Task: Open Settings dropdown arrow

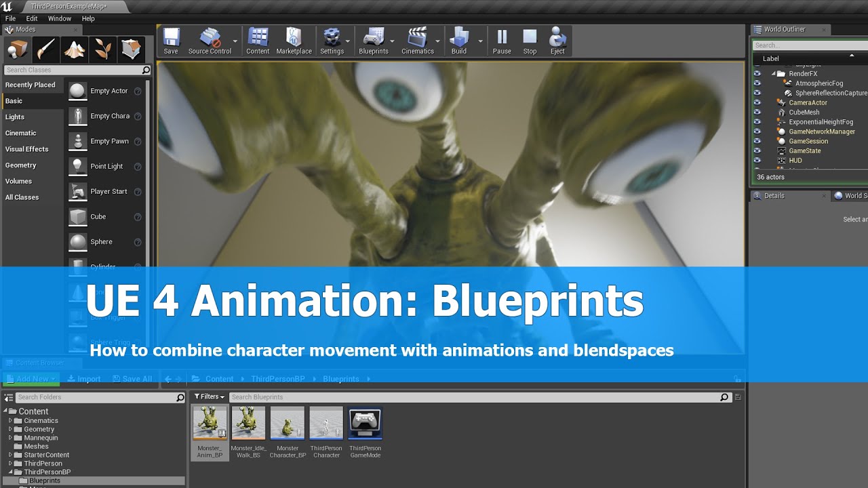Action: click(348, 41)
